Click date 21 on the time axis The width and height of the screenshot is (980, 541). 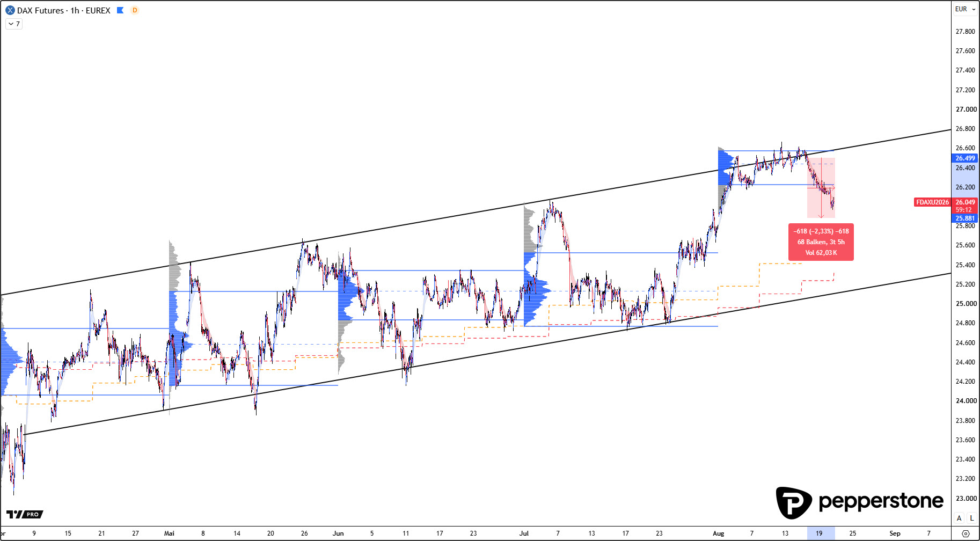point(101,533)
